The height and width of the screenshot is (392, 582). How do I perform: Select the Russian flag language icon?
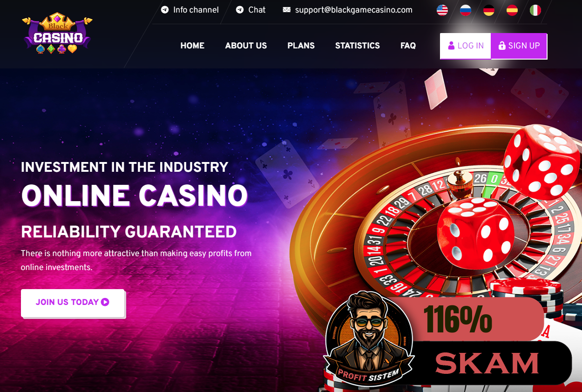coord(466,10)
